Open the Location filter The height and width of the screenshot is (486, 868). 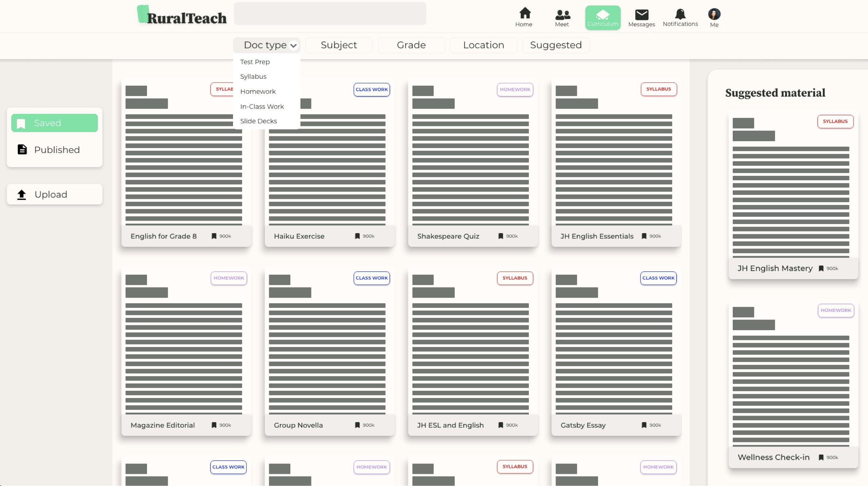pos(484,45)
